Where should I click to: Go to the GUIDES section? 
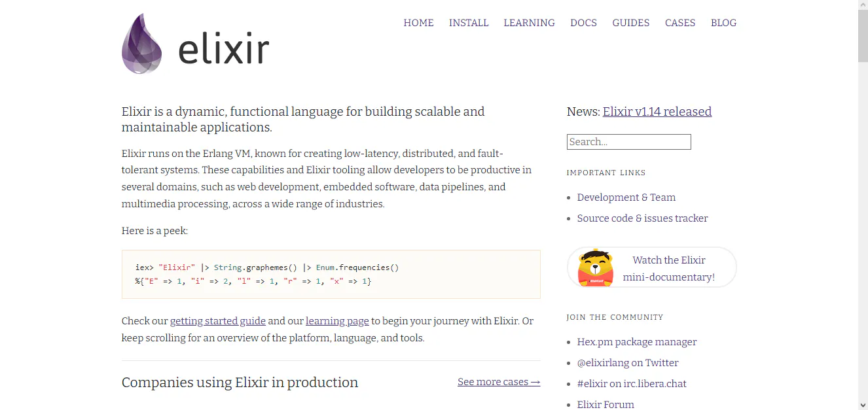630,23
